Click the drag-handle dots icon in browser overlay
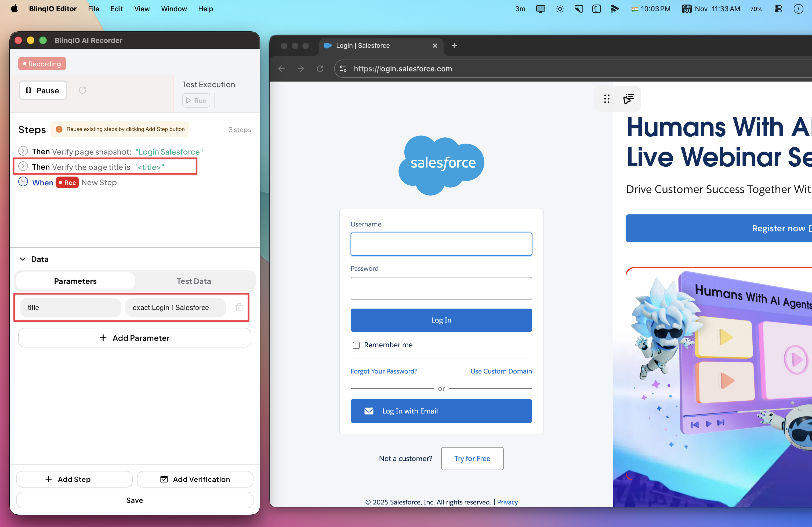Screen dimensions: 812x527 (606, 99)
